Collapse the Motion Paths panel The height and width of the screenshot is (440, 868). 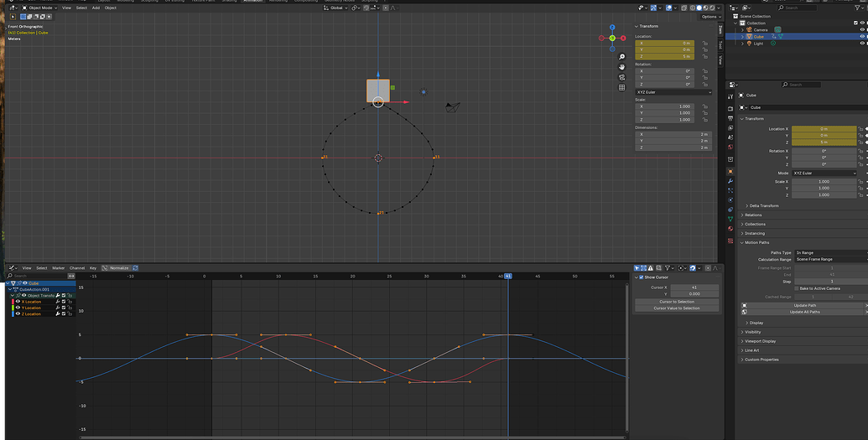(x=755, y=242)
